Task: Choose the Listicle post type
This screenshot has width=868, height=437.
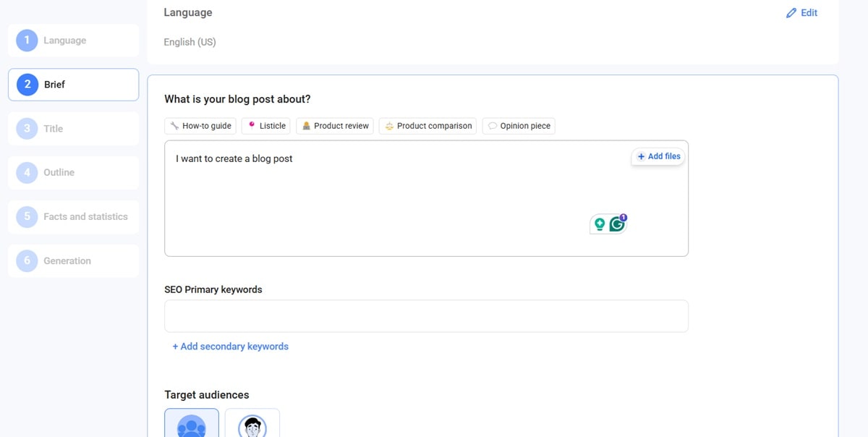Action: click(x=266, y=126)
